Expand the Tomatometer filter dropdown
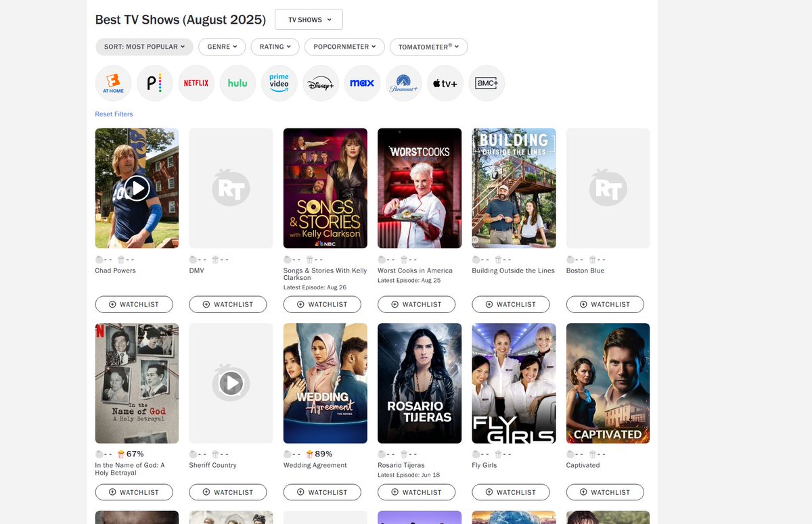812x524 pixels. click(428, 47)
